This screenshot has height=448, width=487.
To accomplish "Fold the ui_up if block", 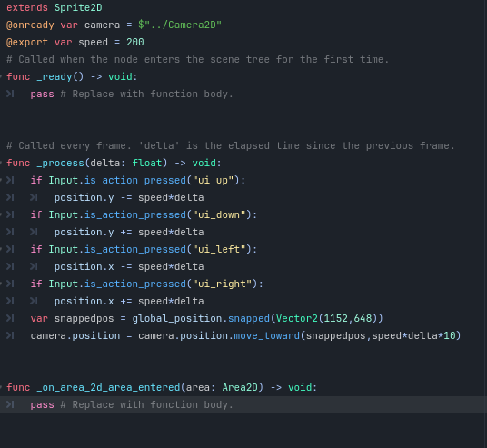I will [1, 180].
